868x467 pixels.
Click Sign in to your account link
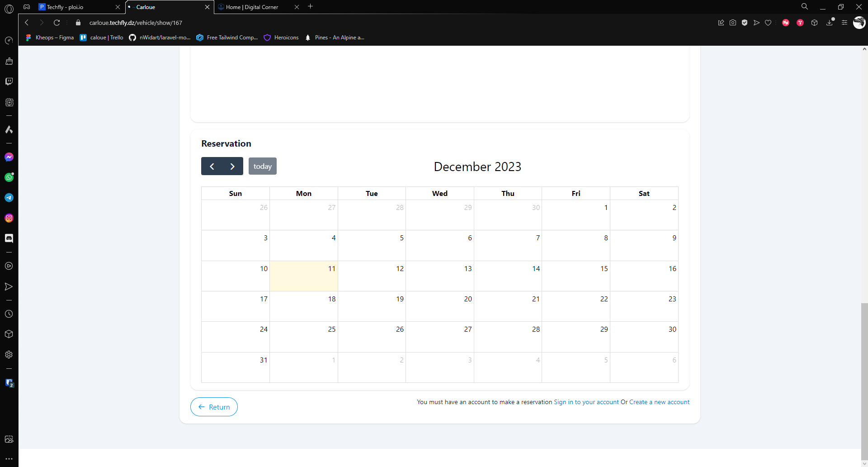pos(586,402)
